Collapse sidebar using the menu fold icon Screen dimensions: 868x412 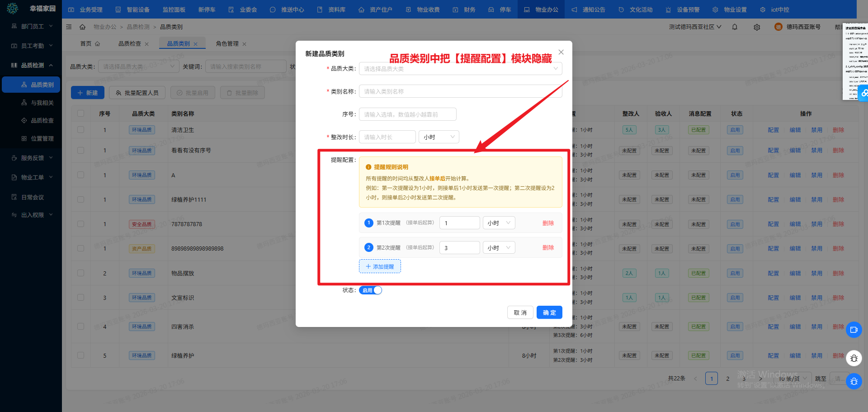[x=69, y=27]
